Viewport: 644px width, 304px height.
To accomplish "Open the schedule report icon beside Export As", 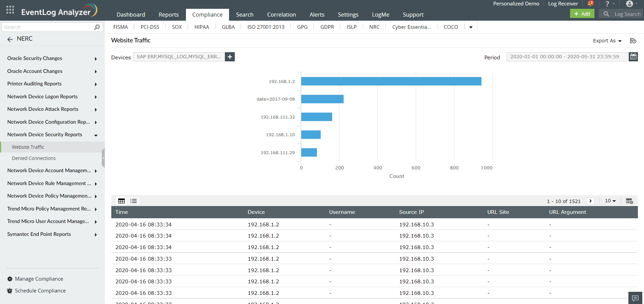I will click(x=633, y=41).
